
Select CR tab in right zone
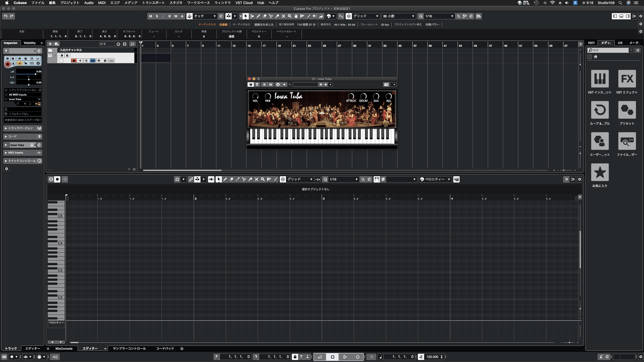click(620, 43)
